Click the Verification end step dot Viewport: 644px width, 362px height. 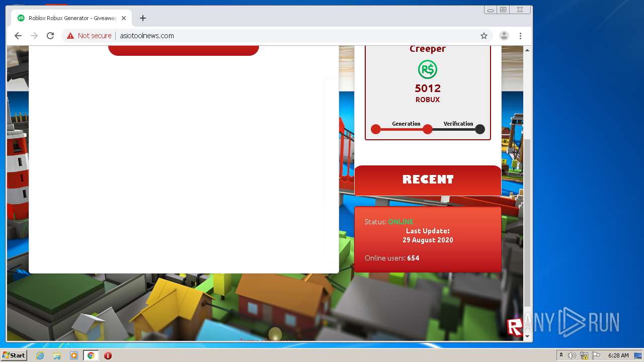480,129
